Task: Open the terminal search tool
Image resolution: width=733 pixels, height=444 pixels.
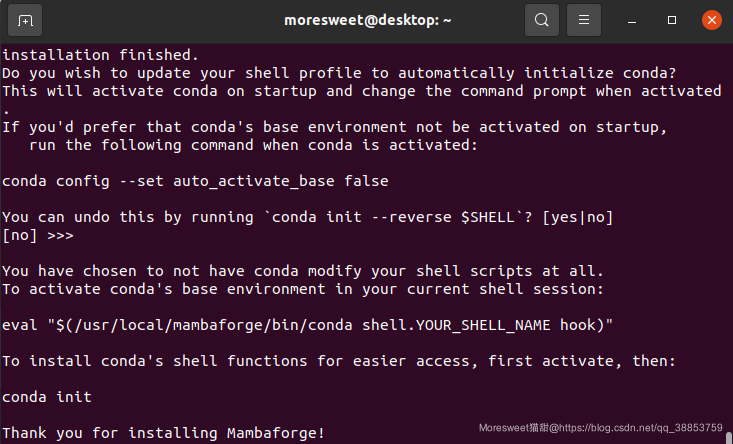Action: click(542, 20)
